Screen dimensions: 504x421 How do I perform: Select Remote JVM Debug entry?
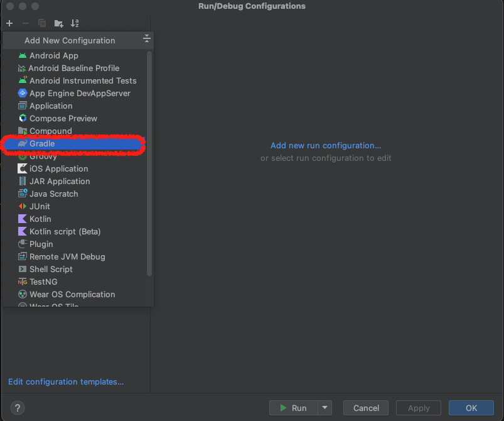coord(75,256)
